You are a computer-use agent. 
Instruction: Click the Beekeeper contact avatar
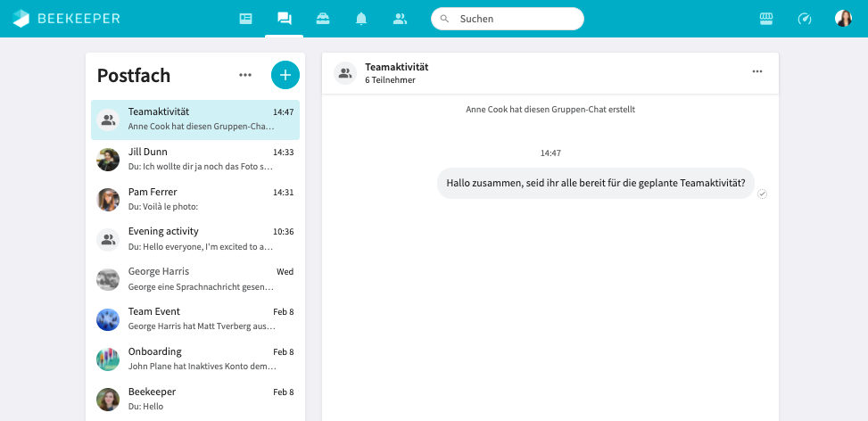[108, 400]
